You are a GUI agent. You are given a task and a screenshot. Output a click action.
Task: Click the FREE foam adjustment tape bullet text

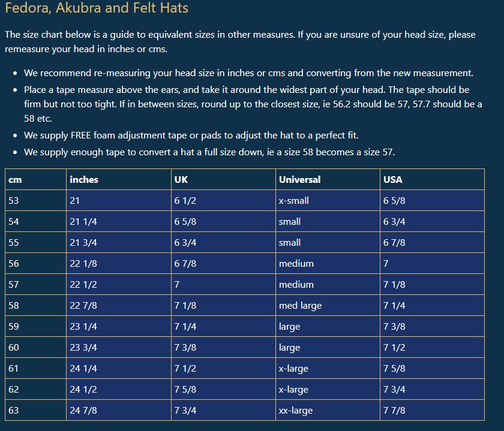pos(191,135)
